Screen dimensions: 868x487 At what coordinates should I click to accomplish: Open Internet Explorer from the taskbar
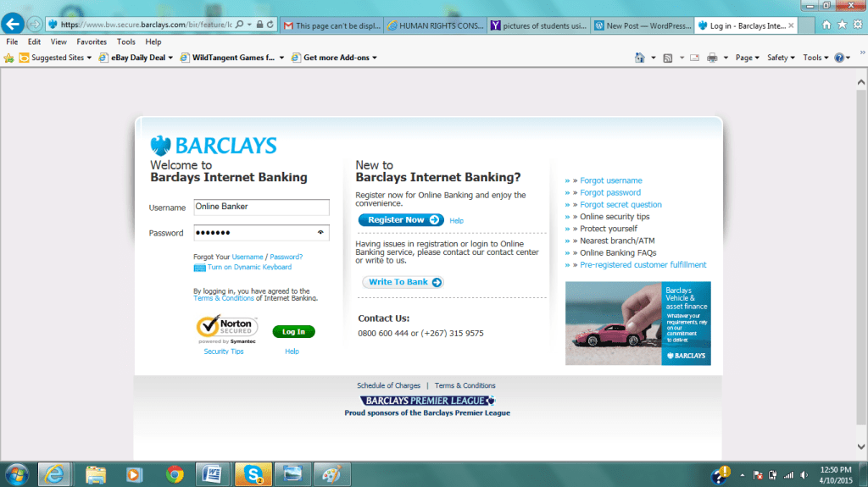tap(54, 475)
